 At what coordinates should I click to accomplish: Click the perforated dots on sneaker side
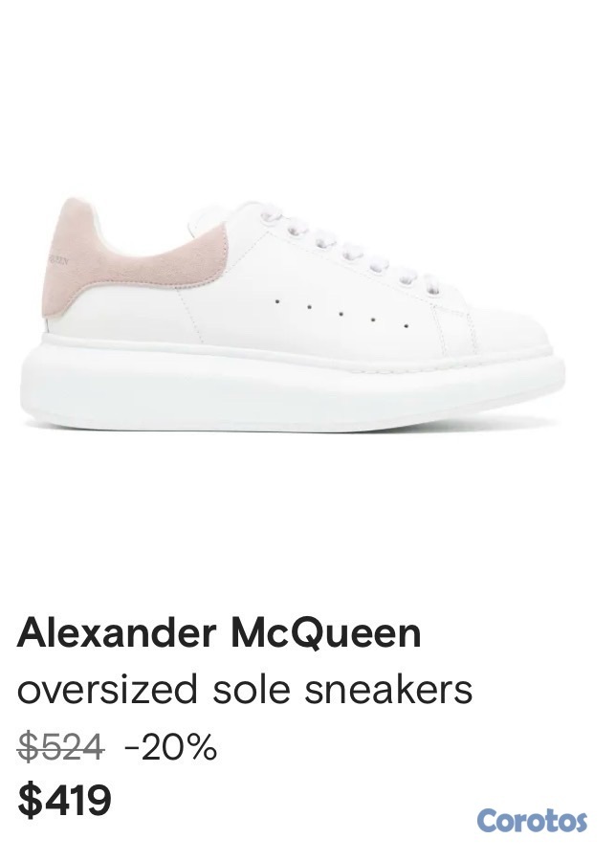(341, 313)
